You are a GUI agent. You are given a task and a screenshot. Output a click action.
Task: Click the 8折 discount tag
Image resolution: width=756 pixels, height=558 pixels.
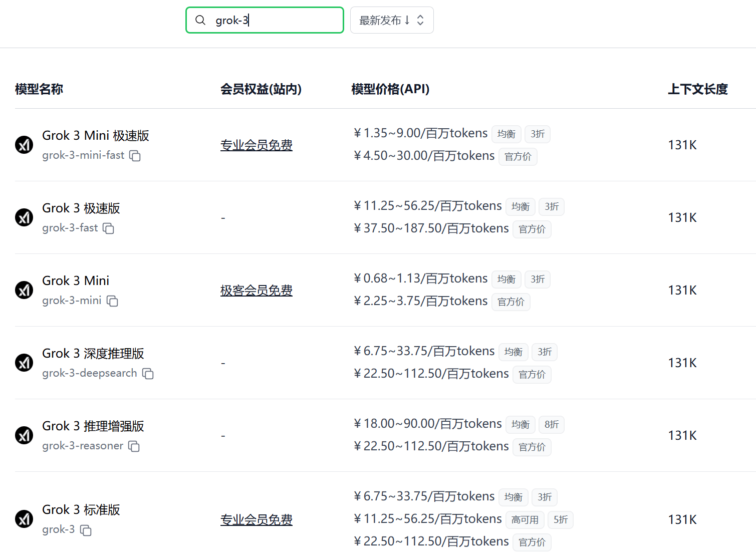(x=552, y=425)
